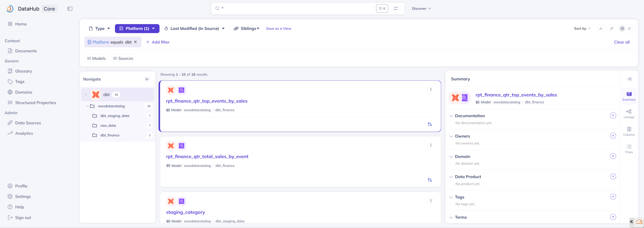This screenshot has width=644, height=228.
Task: Expand the collapsed chevrons at the bottom right
Action: point(631,222)
